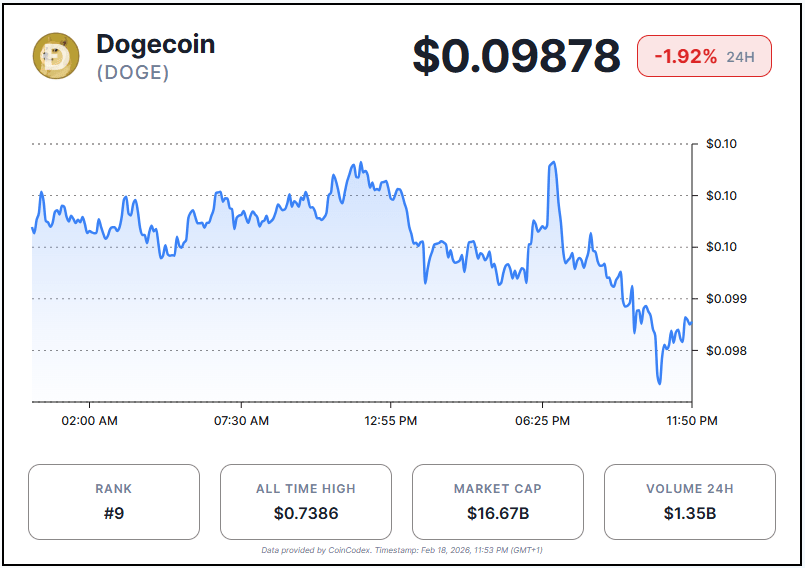
Task: Click the 12:55 PM time marker
Action: point(391,421)
